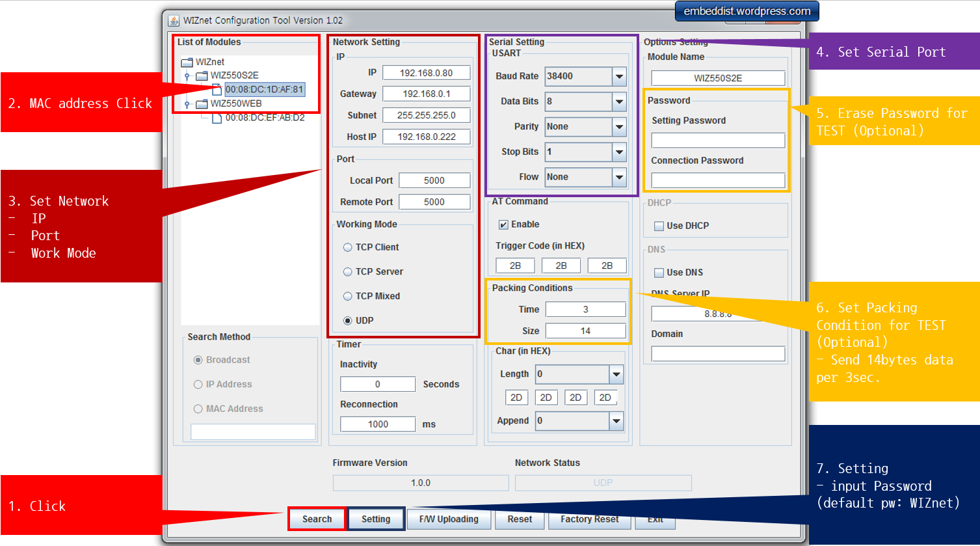Image resolution: width=980 pixels, height=546 pixels.
Task: Click the Setting button
Action: (376, 519)
